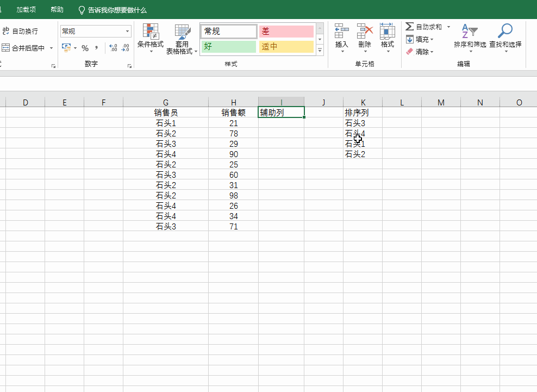This screenshot has width=537, height=392.
Task: Select cell with sales value 78
Action: click(x=234, y=133)
